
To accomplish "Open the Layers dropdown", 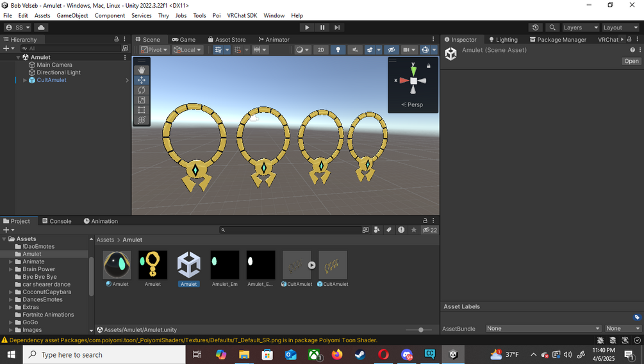I will [581, 28].
